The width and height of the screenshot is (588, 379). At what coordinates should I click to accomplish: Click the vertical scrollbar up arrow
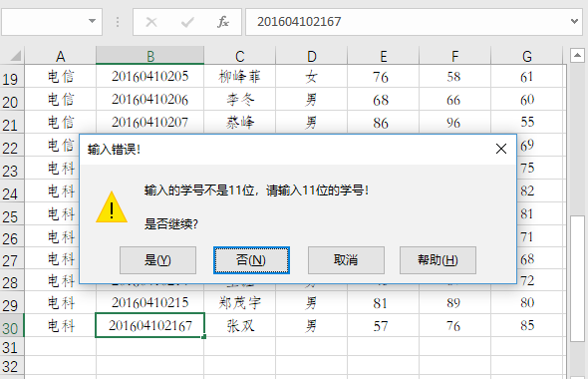577,56
